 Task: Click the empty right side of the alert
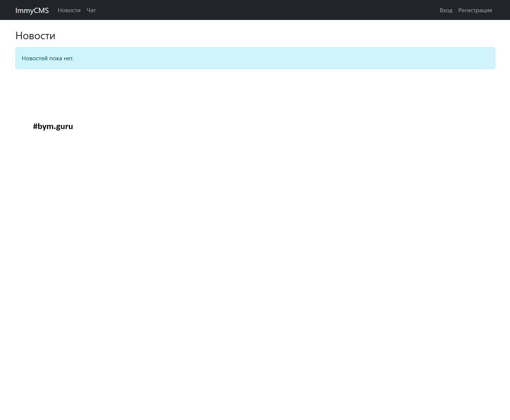(370, 58)
